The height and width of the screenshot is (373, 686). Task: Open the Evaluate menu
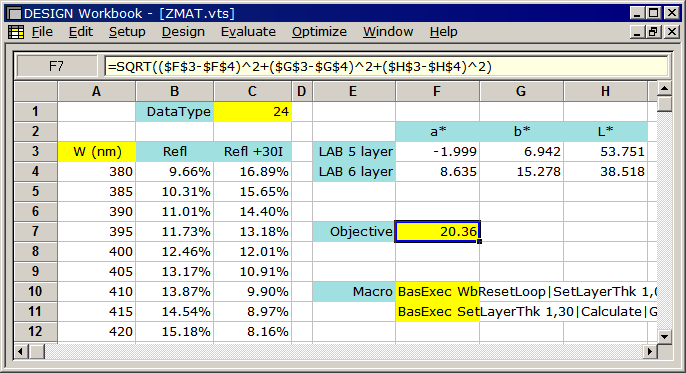[x=248, y=32]
